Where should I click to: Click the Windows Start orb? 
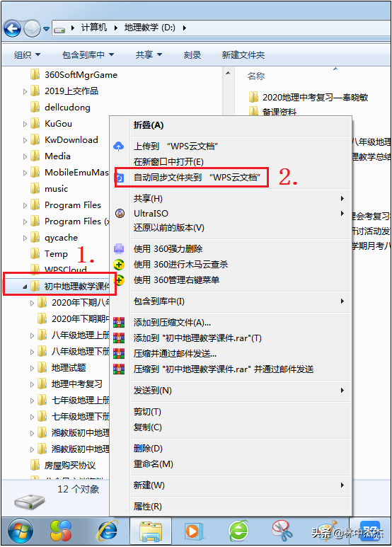[x=21, y=531]
